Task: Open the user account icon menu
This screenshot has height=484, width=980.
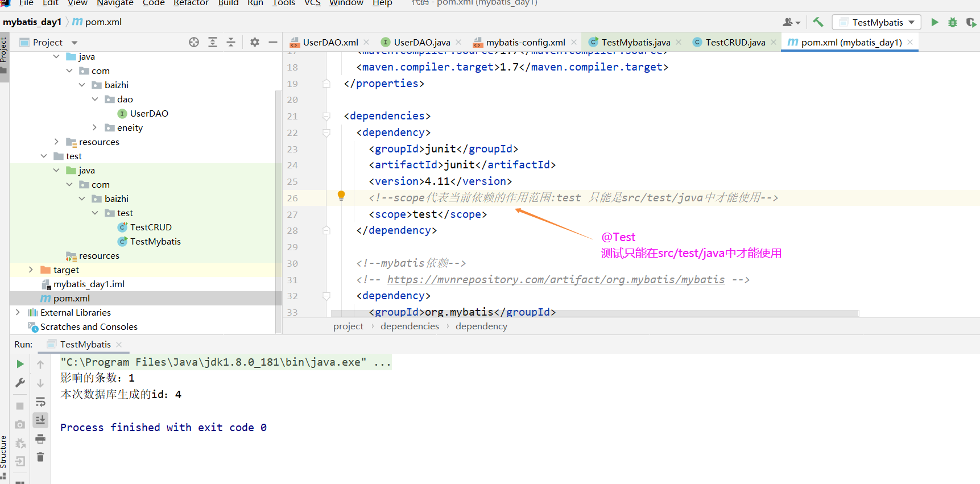Action: (791, 22)
